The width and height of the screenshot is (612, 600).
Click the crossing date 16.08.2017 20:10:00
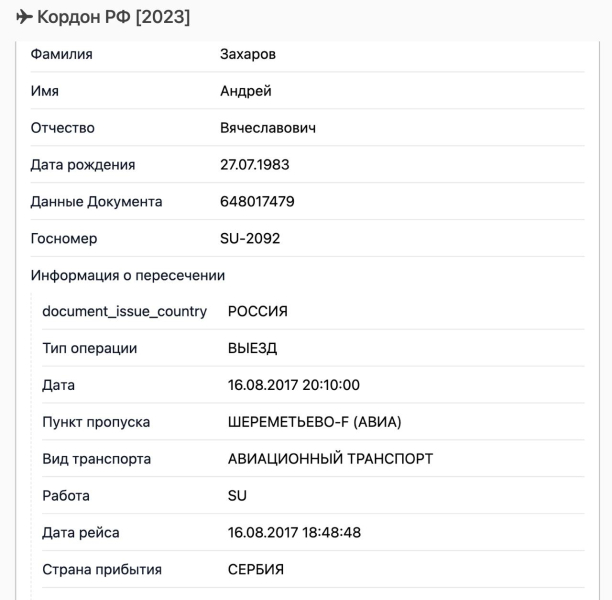coord(294,385)
